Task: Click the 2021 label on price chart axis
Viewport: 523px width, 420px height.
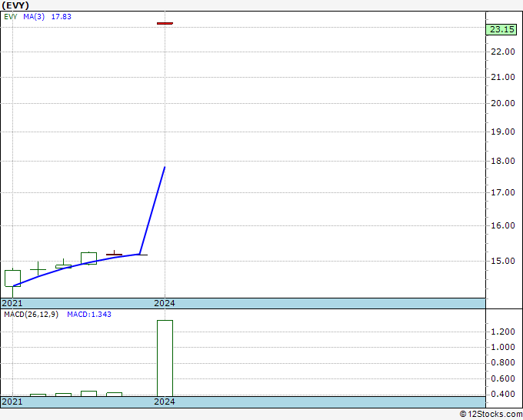Action: point(12,303)
